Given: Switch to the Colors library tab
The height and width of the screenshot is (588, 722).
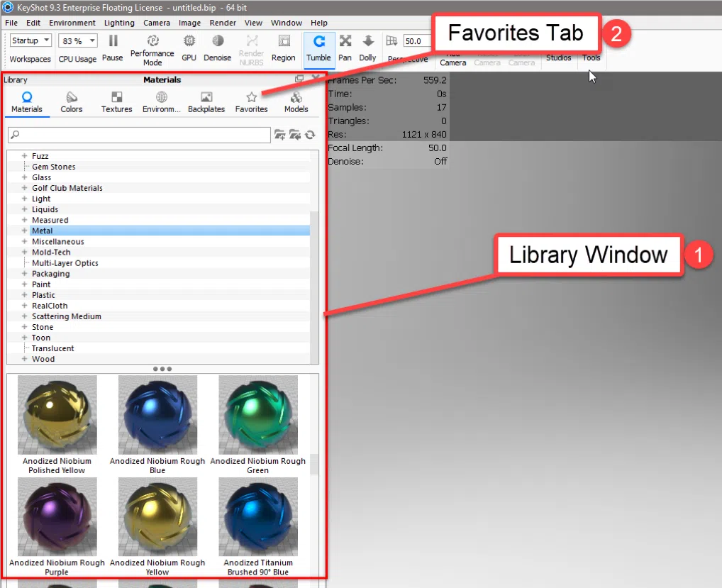Looking at the screenshot, I should 72,102.
